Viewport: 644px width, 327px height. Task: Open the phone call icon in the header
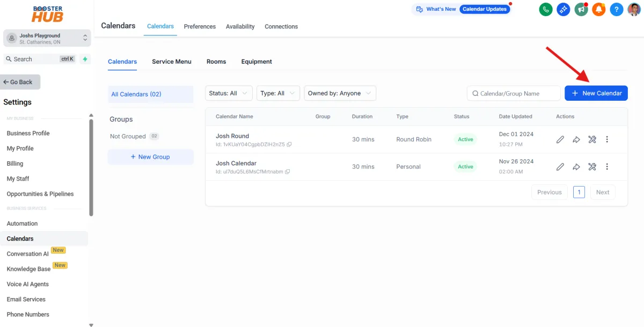(x=546, y=9)
